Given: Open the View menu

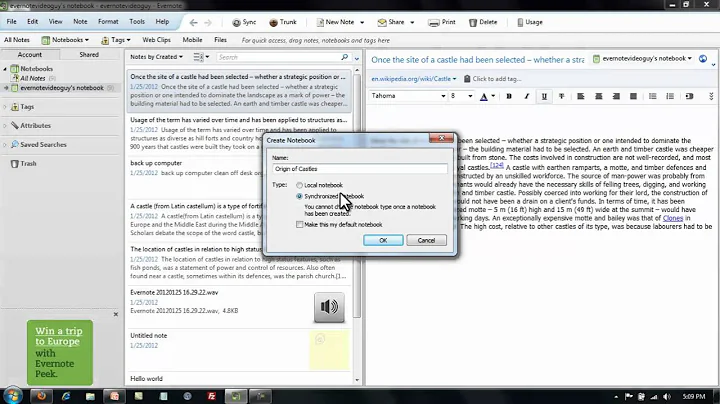Looking at the screenshot, I should click(x=55, y=22).
